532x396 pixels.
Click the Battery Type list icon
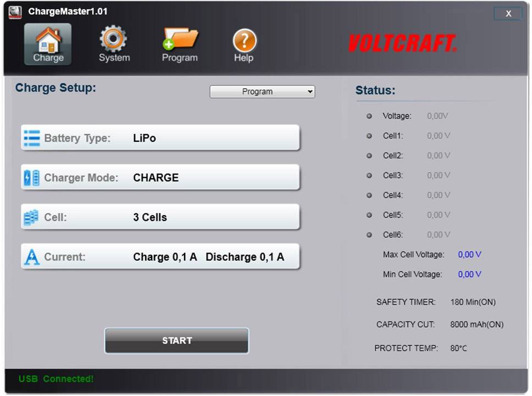point(31,138)
